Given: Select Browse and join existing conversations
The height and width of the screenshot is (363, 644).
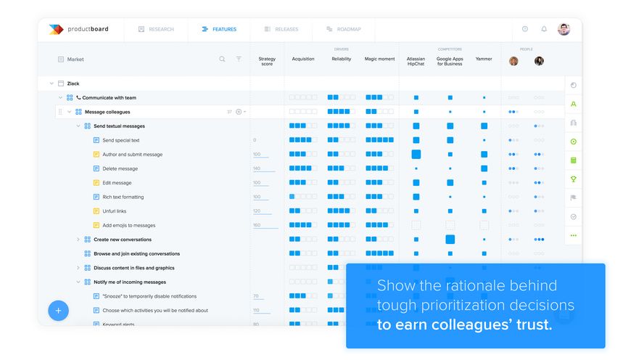Looking at the screenshot, I should coord(137,253).
